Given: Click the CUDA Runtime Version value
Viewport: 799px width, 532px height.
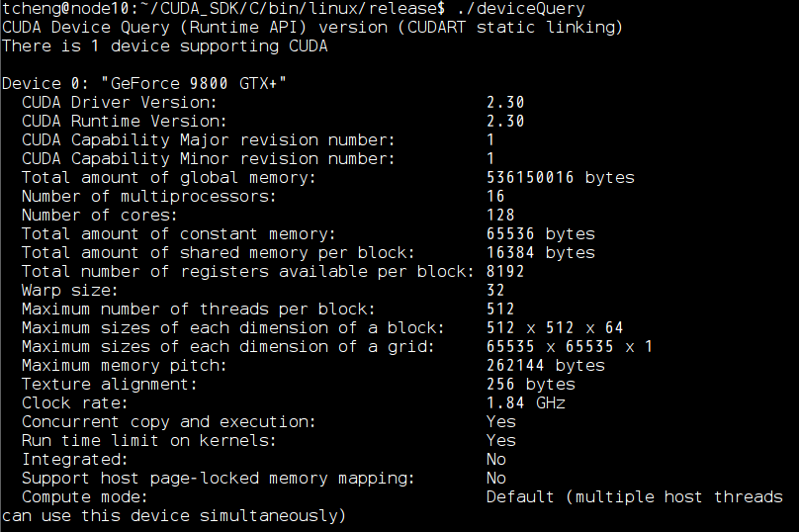Looking at the screenshot, I should click(505, 122).
